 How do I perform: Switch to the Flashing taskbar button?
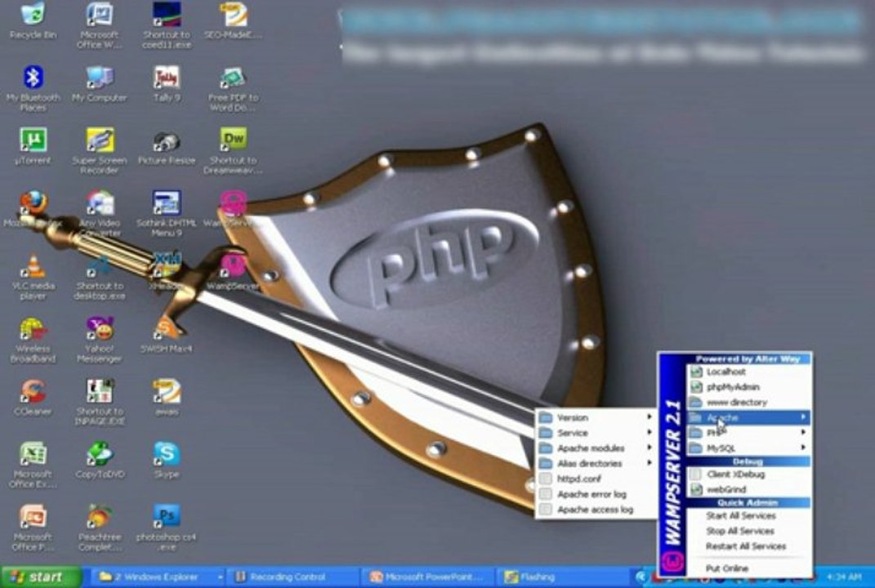(564, 577)
